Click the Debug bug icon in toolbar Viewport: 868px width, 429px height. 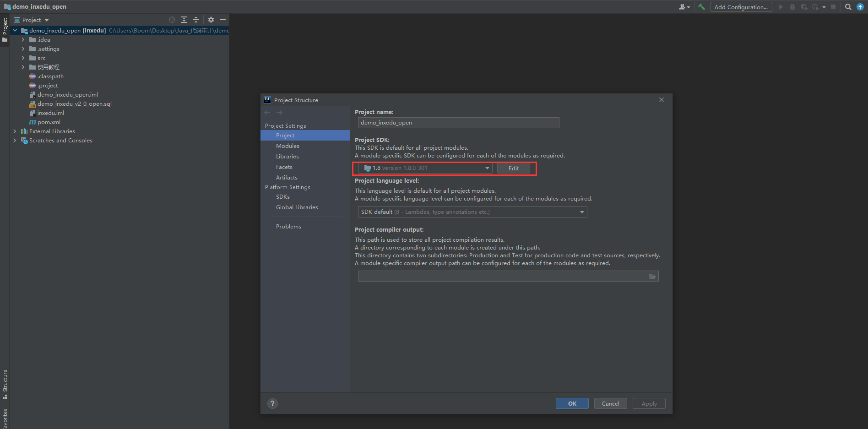tap(792, 7)
